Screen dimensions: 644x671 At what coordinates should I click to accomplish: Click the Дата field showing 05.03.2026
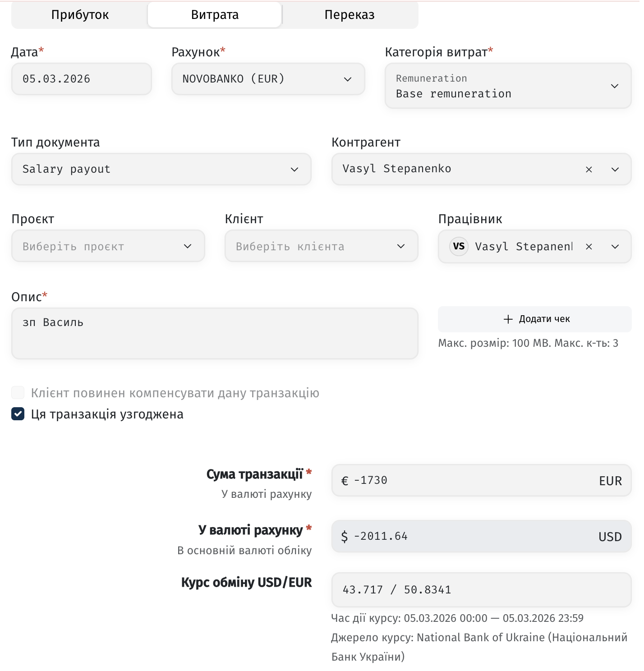(x=82, y=79)
